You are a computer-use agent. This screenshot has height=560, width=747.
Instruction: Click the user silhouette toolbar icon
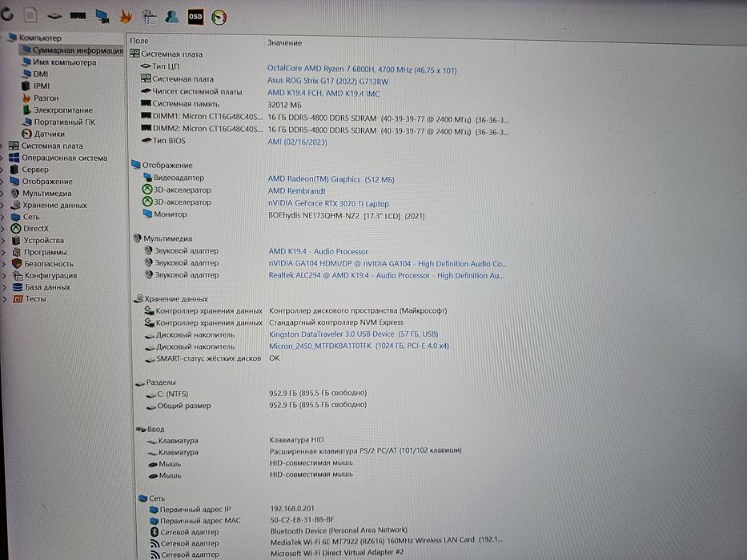[x=171, y=17]
